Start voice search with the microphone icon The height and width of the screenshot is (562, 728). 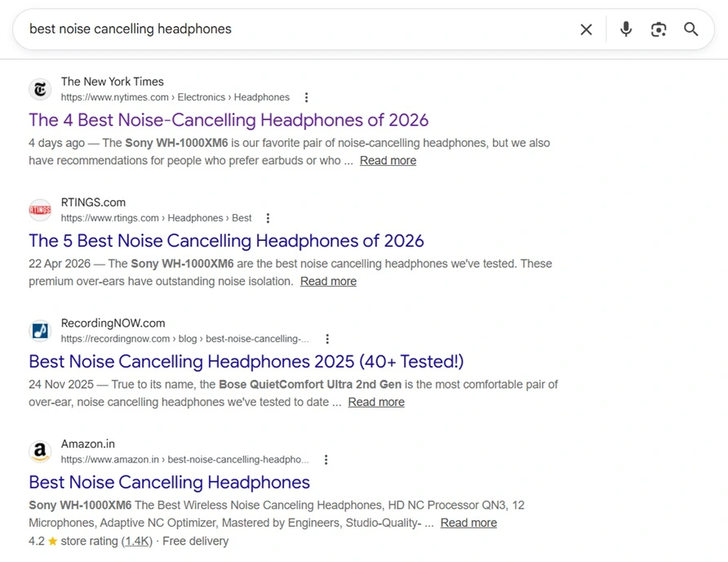pyautogui.click(x=626, y=29)
